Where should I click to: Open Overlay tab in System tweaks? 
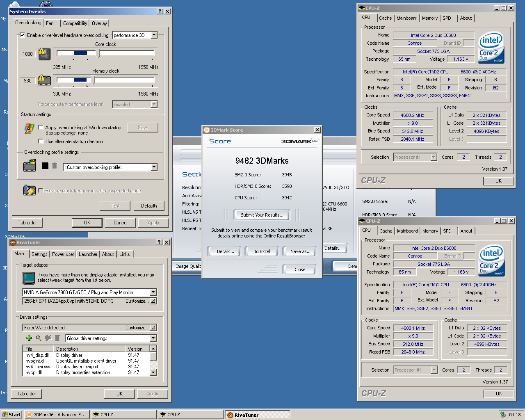coord(99,23)
